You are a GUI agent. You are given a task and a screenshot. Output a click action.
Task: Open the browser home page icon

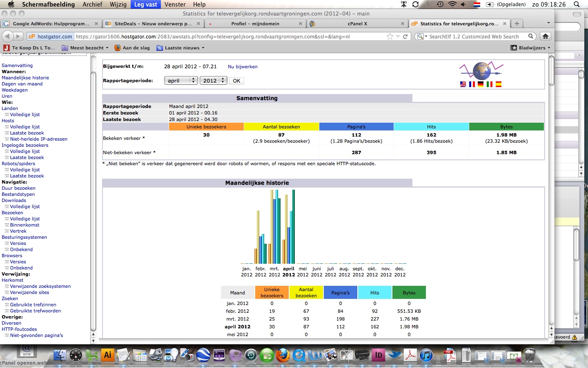point(546,36)
